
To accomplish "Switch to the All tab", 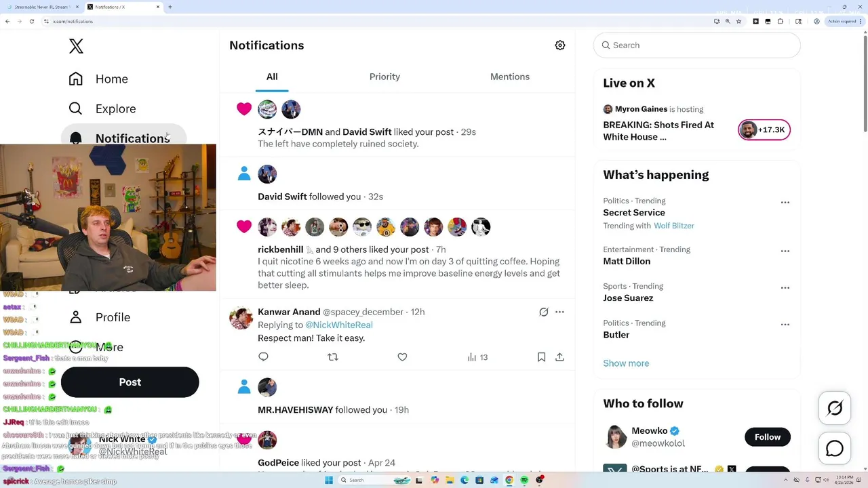I will click(x=272, y=77).
